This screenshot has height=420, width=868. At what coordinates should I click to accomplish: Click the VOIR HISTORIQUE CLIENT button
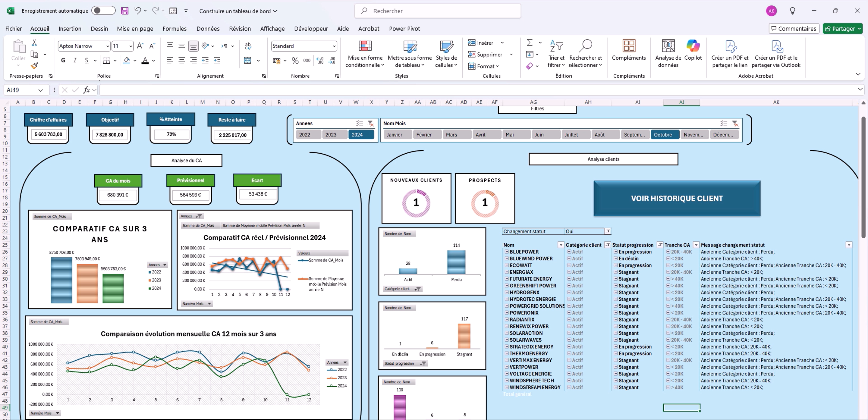pyautogui.click(x=677, y=198)
